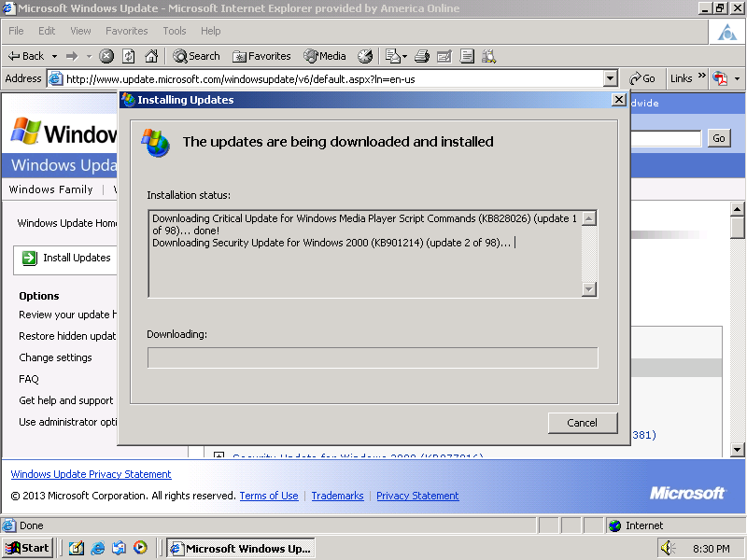Stop loading with the Stop icon
747x560 pixels.
(x=106, y=56)
